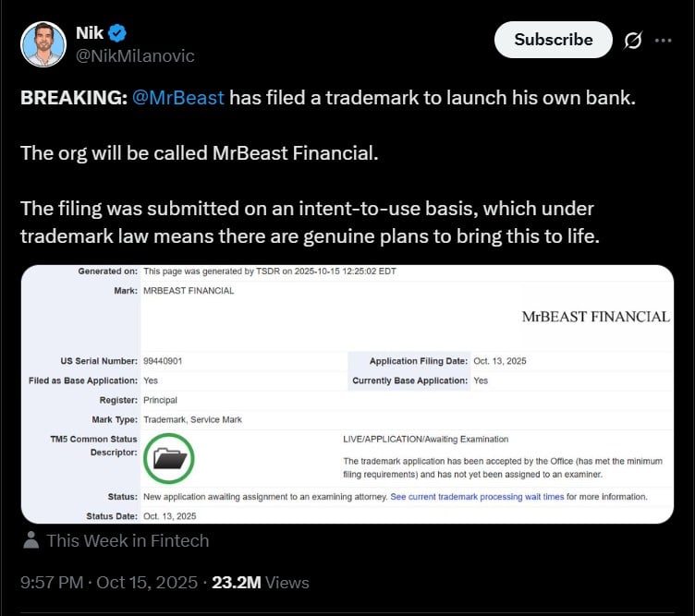Image resolution: width=695 pixels, height=616 pixels.
Task: Click the blue verified badge beside Nik
Action: click(116, 33)
